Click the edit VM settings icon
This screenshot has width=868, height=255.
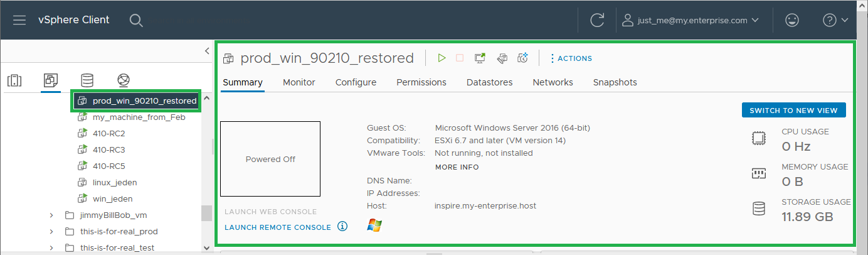point(502,58)
